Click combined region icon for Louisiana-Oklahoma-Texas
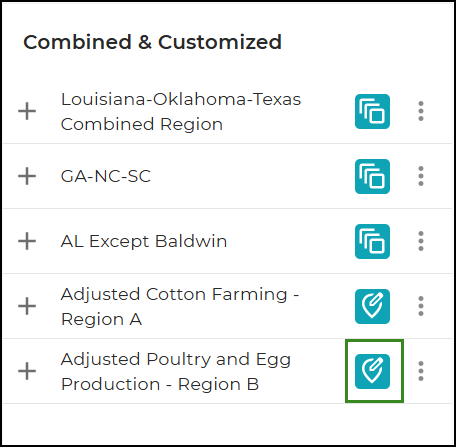The width and height of the screenshot is (456, 447). tap(372, 111)
